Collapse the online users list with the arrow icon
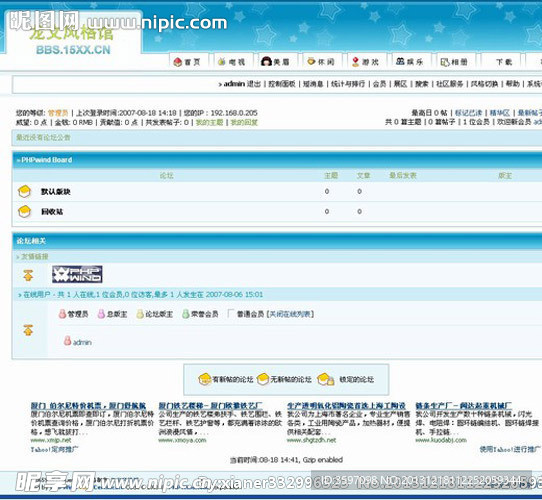 28,330
